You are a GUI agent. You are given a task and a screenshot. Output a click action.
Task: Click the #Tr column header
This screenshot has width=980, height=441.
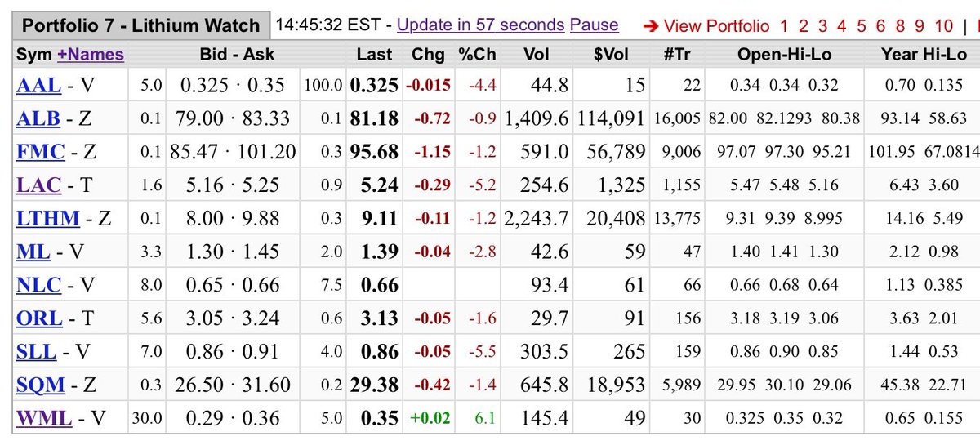pos(675,55)
